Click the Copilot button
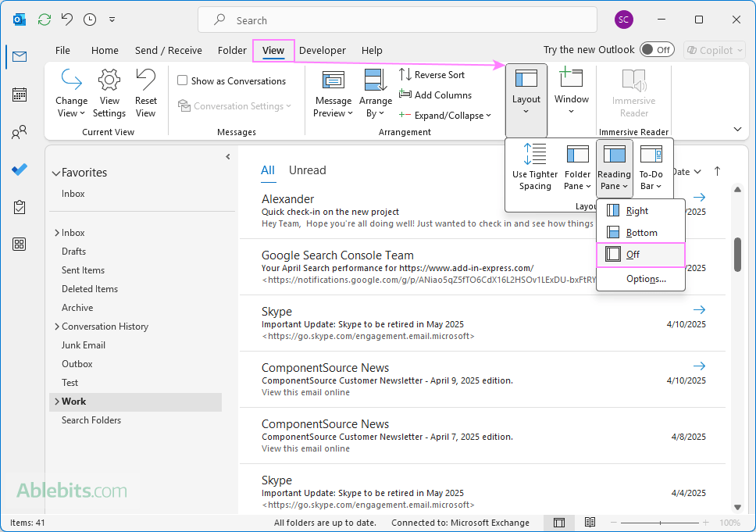The image size is (756, 532). pyautogui.click(x=714, y=50)
